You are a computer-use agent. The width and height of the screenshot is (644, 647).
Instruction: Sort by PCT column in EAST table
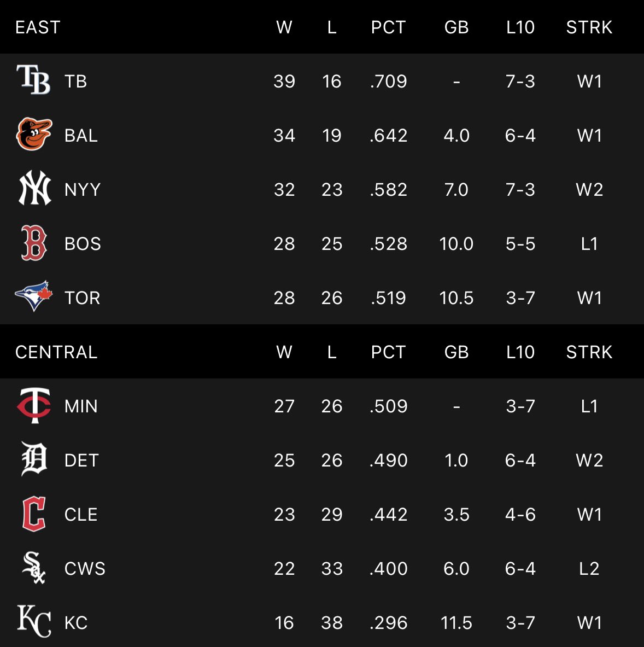(388, 27)
